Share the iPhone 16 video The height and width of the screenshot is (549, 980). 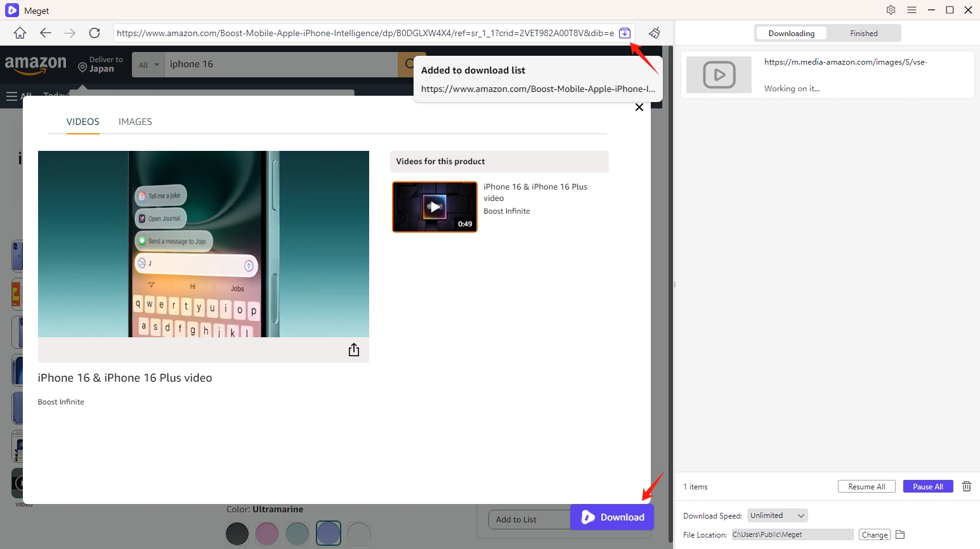tap(354, 350)
